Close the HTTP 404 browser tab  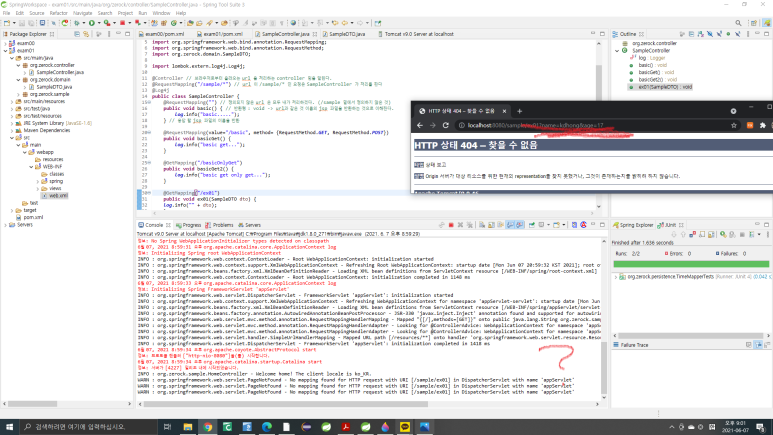(504, 111)
